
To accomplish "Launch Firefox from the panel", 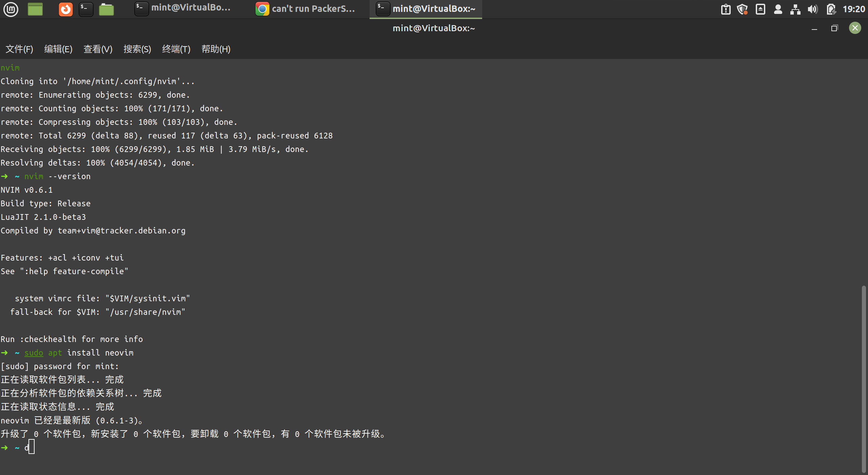I will [x=66, y=9].
